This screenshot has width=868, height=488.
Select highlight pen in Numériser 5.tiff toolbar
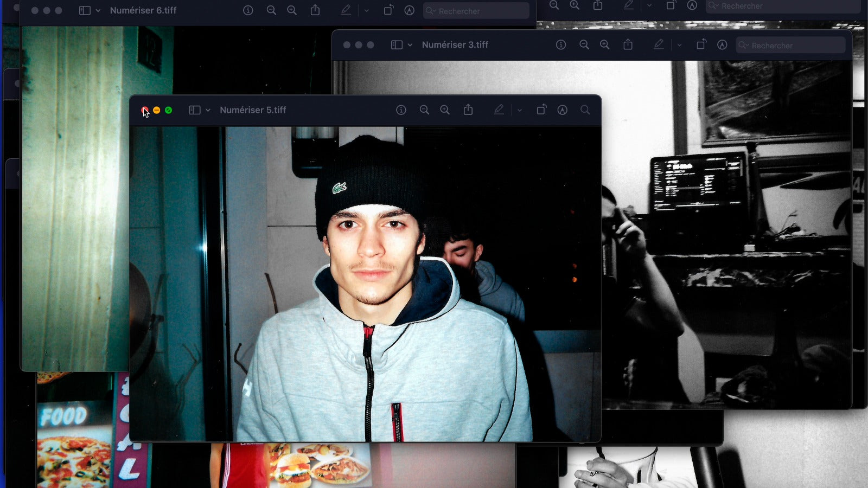(499, 110)
